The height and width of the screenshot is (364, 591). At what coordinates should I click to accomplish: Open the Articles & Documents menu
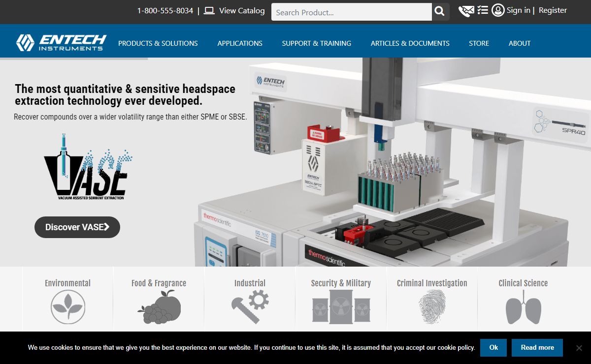(410, 43)
